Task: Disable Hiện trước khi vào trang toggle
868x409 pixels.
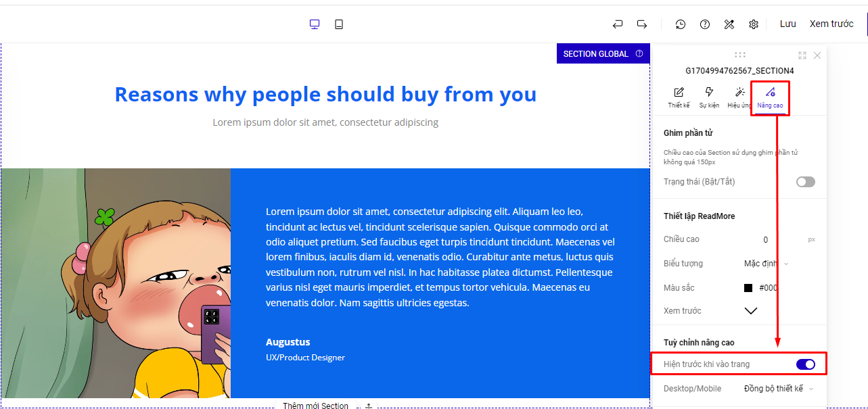Action: [805, 364]
